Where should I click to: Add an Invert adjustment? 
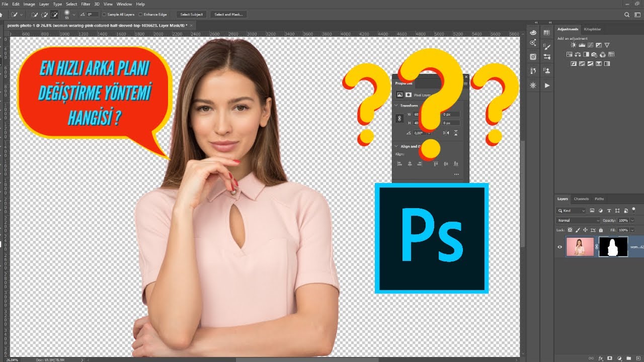574,64
